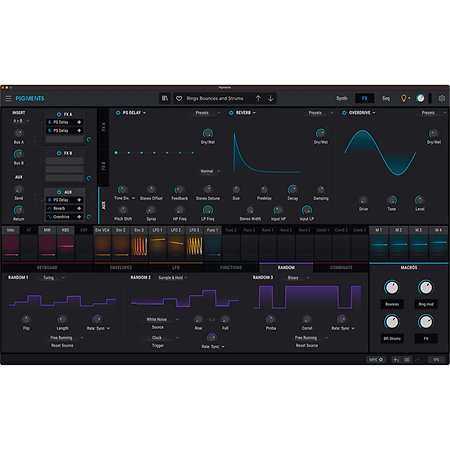Open the LFO modulation tab
450x450 pixels.
click(x=176, y=268)
